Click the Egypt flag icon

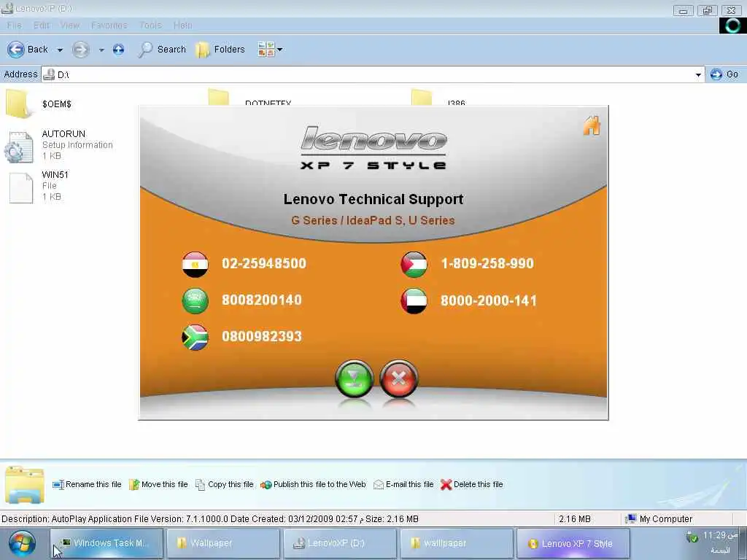pyautogui.click(x=196, y=264)
